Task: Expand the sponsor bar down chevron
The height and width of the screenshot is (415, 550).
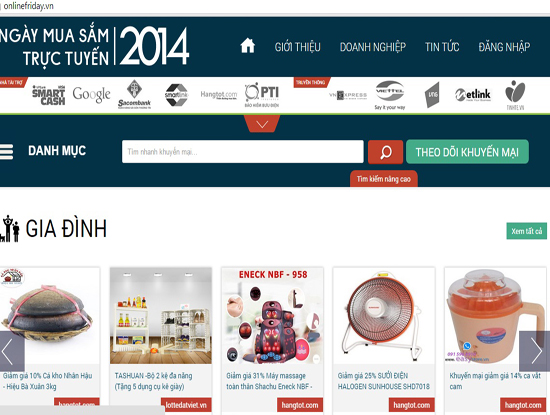Action: tap(262, 124)
